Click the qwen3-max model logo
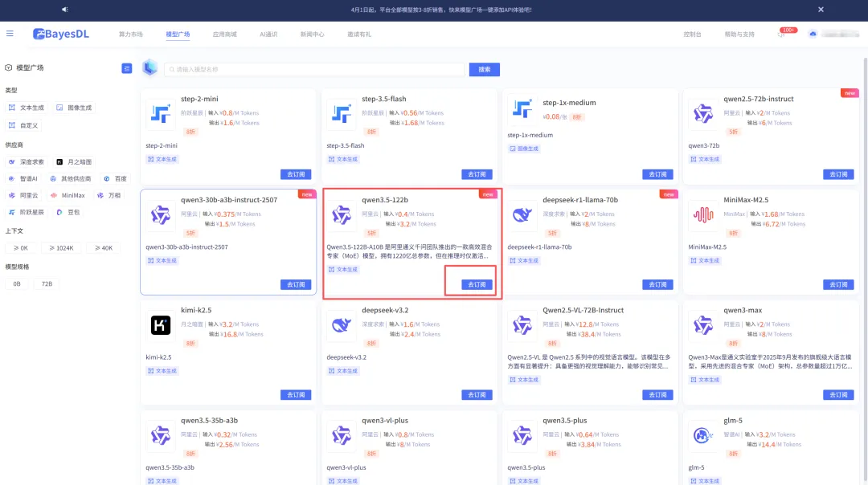The height and width of the screenshot is (485, 868). point(703,325)
